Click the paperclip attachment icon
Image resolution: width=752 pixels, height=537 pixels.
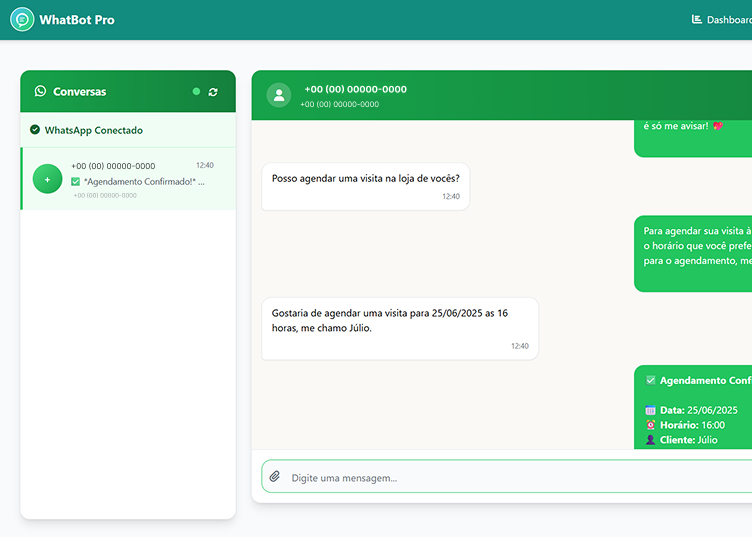(275, 477)
